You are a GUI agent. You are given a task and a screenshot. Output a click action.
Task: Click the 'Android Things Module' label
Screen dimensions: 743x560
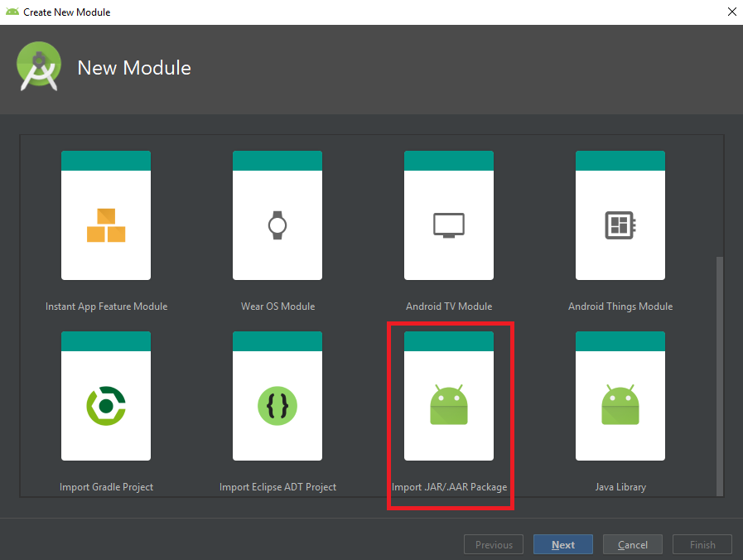[620, 307]
